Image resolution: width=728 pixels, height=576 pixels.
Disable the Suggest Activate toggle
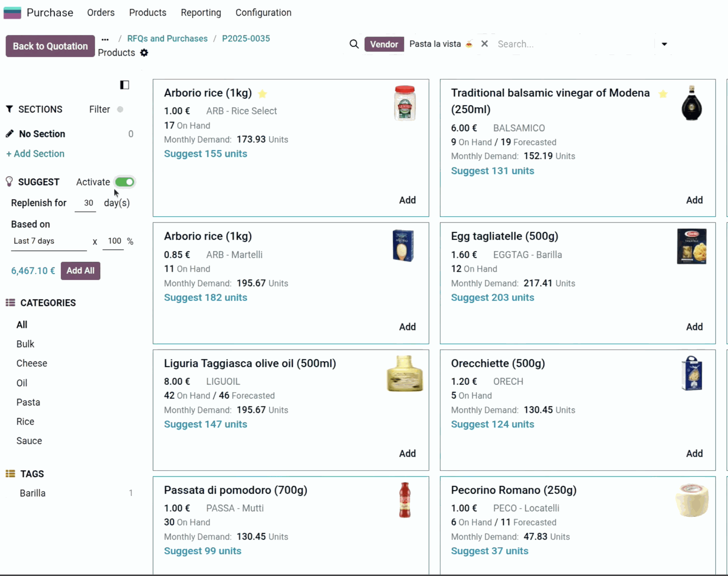124,182
